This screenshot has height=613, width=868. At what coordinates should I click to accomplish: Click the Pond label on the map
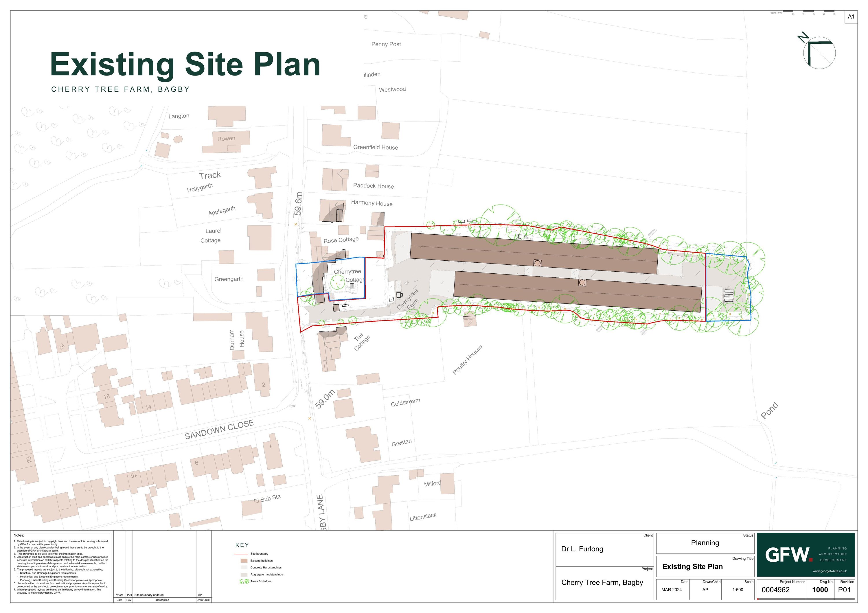click(x=769, y=410)
